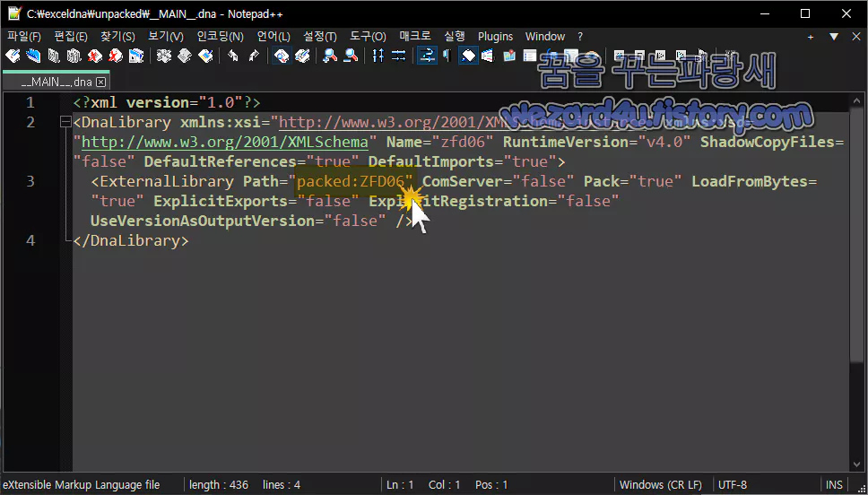Open the Replace dialog icon
The width and height of the screenshot is (868, 495).
pyautogui.click(x=302, y=56)
